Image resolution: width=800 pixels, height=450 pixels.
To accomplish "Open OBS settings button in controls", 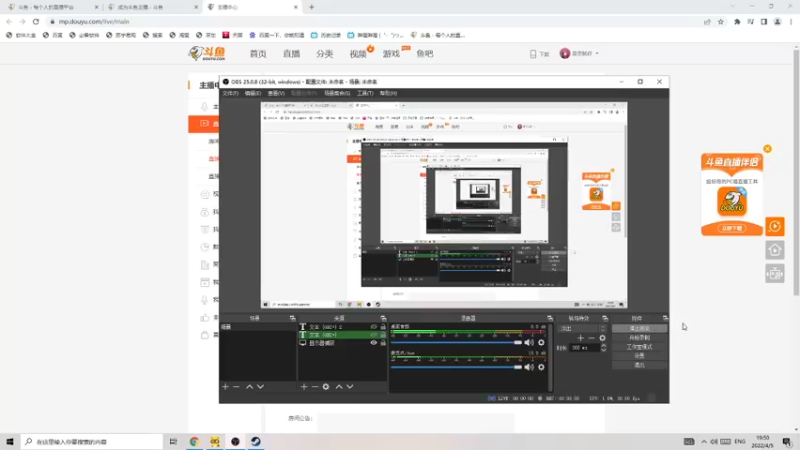I will 639,356.
